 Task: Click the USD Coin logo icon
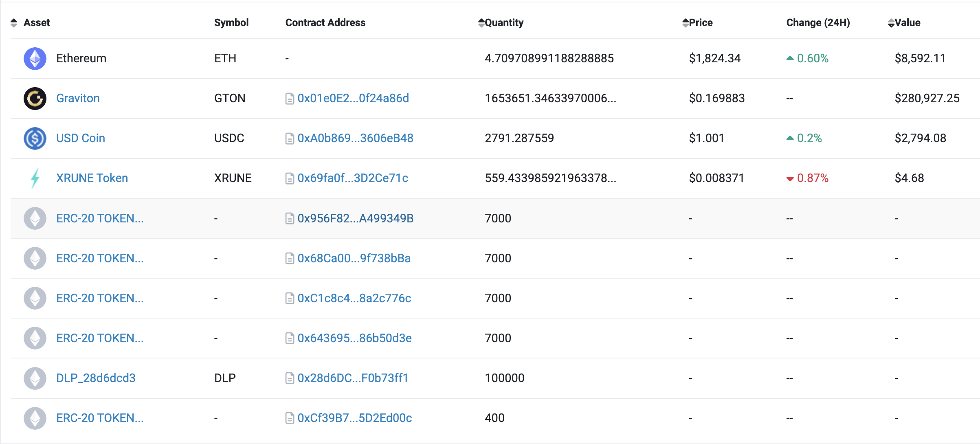click(x=35, y=138)
